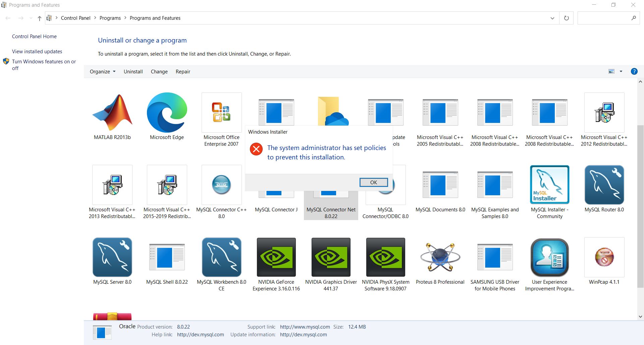The image size is (644, 345).
Task: Open the update information dev.mysql.com link
Action: pyautogui.click(x=304, y=335)
